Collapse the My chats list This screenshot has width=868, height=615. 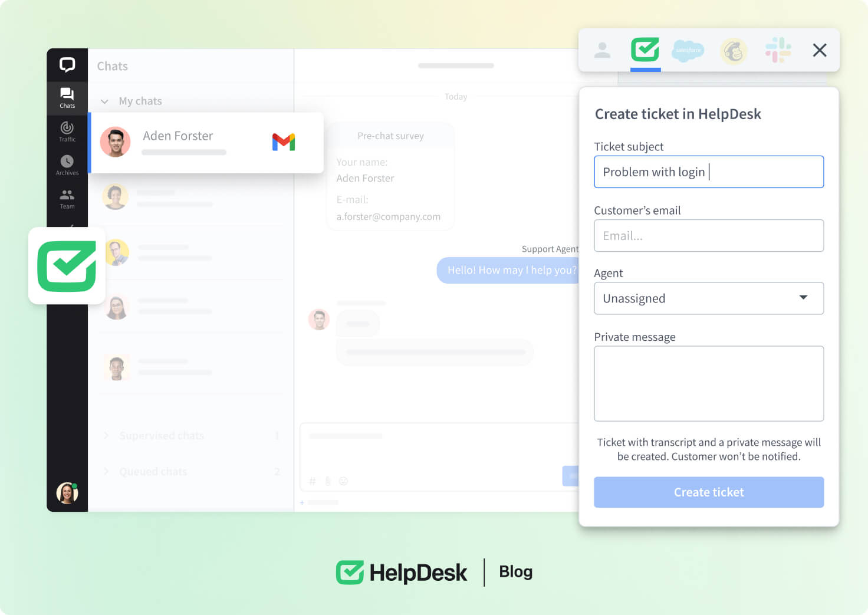point(105,101)
